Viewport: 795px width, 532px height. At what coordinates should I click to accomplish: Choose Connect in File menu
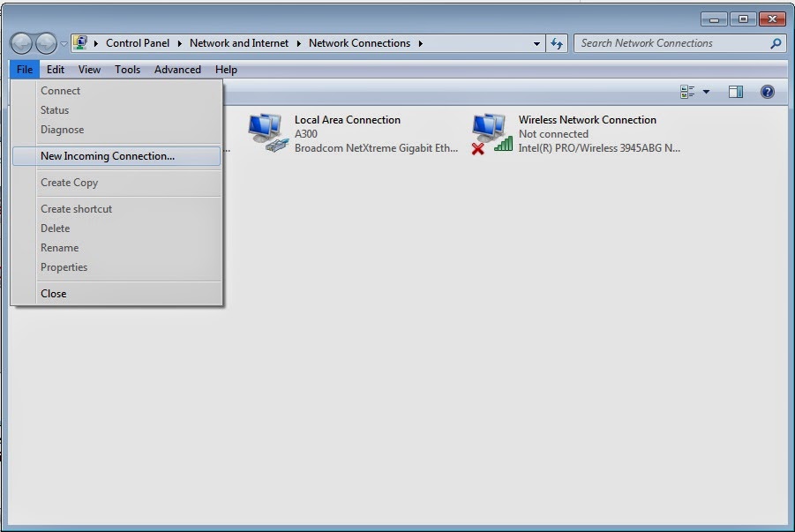(116, 91)
